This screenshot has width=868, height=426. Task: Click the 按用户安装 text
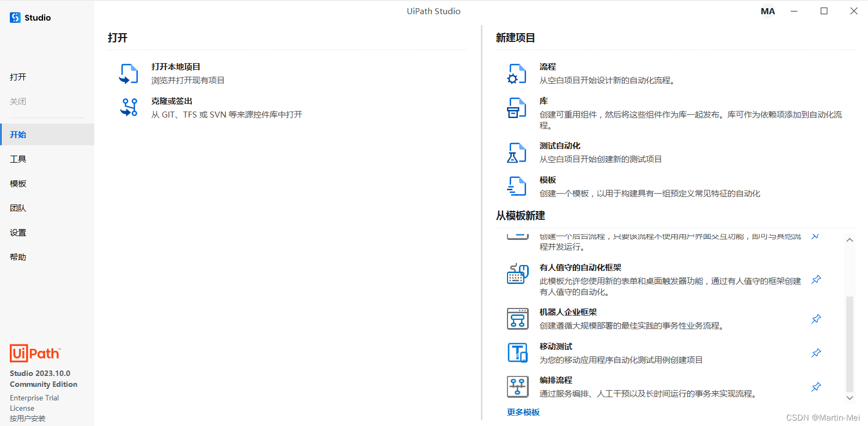coord(28,418)
